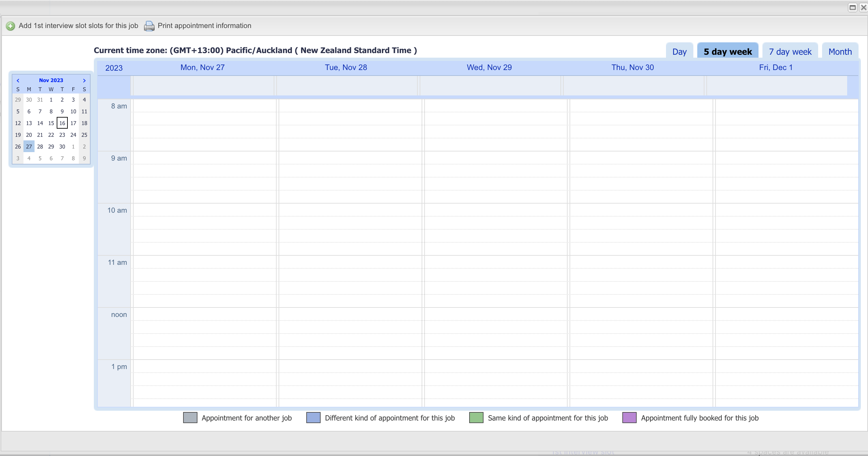Select November 16 in mini calendar
This screenshot has height=456, width=868.
(x=62, y=123)
